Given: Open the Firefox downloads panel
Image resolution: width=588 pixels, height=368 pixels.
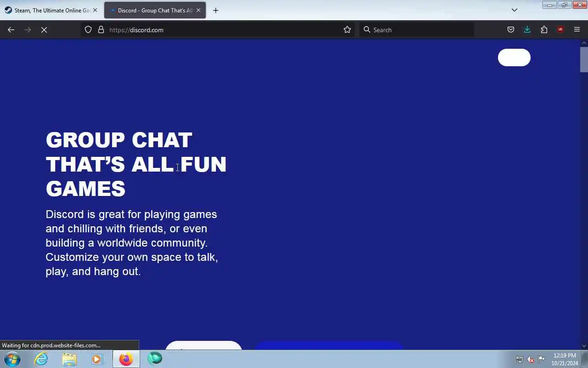Looking at the screenshot, I should point(527,30).
